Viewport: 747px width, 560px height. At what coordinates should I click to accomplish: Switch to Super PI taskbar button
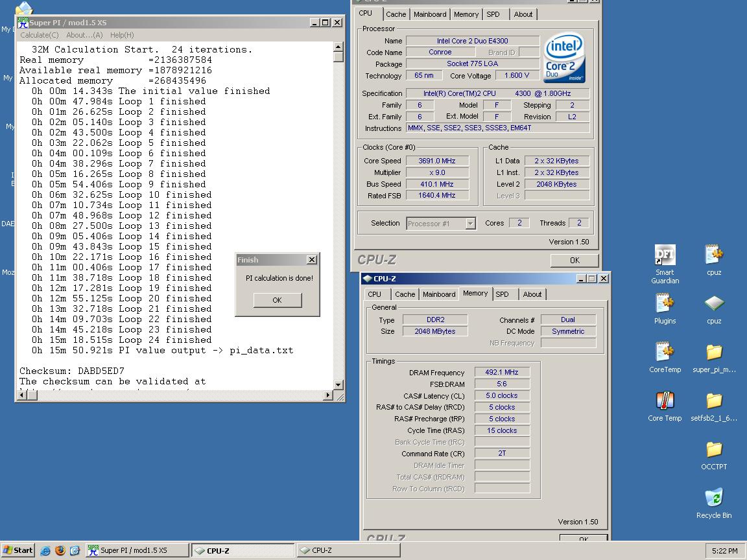pyautogui.click(x=137, y=550)
